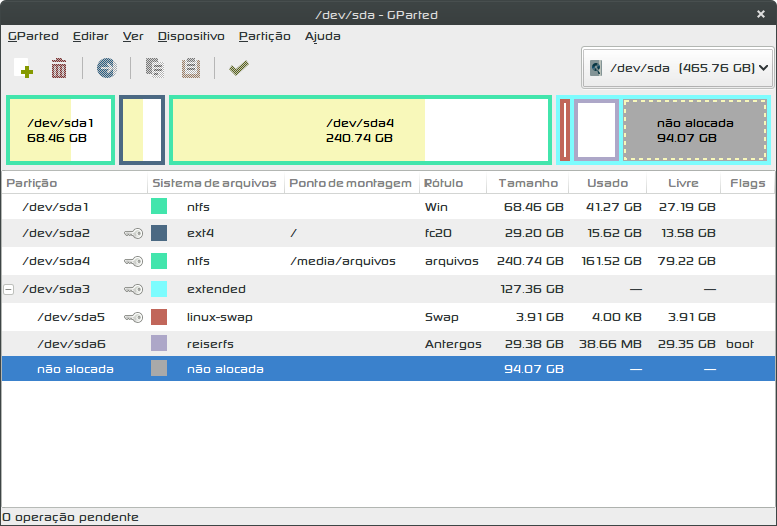This screenshot has width=777, height=526.
Task: Click the cyan extended color swatch
Action: 159,289
